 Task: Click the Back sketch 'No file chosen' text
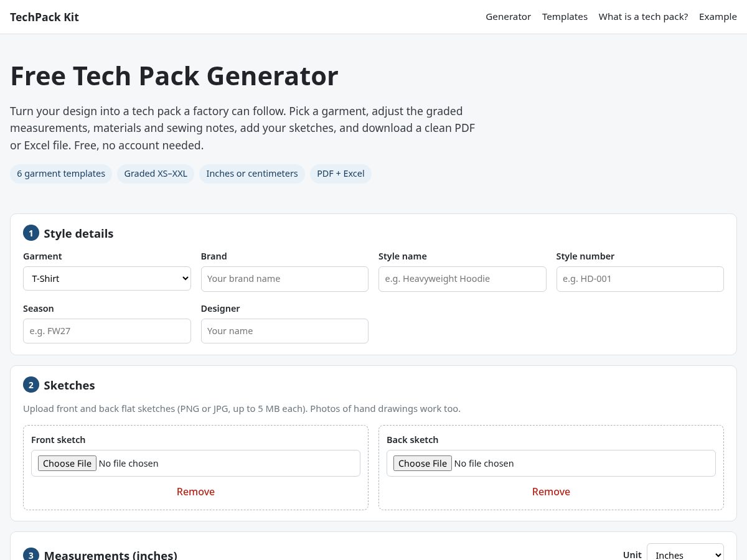point(484,464)
